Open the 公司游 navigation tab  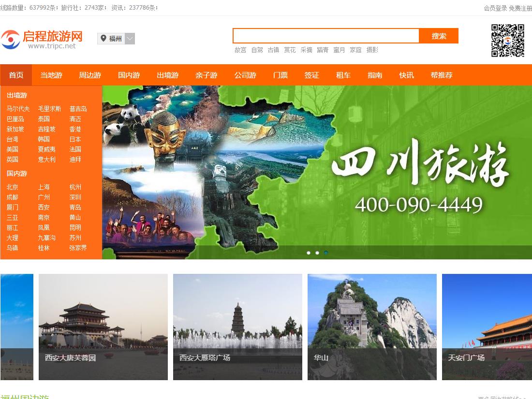(x=245, y=75)
